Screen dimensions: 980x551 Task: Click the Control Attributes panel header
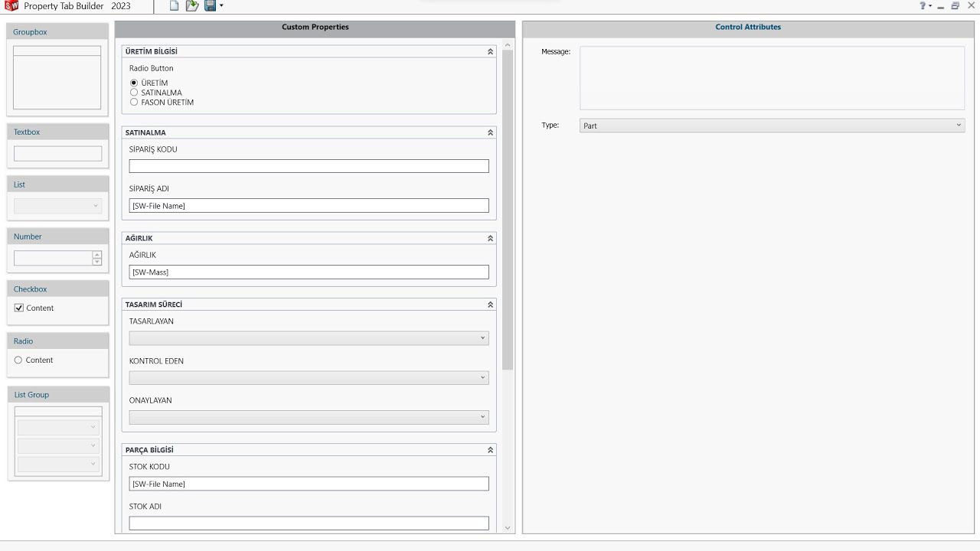pyautogui.click(x=748, y=28)
